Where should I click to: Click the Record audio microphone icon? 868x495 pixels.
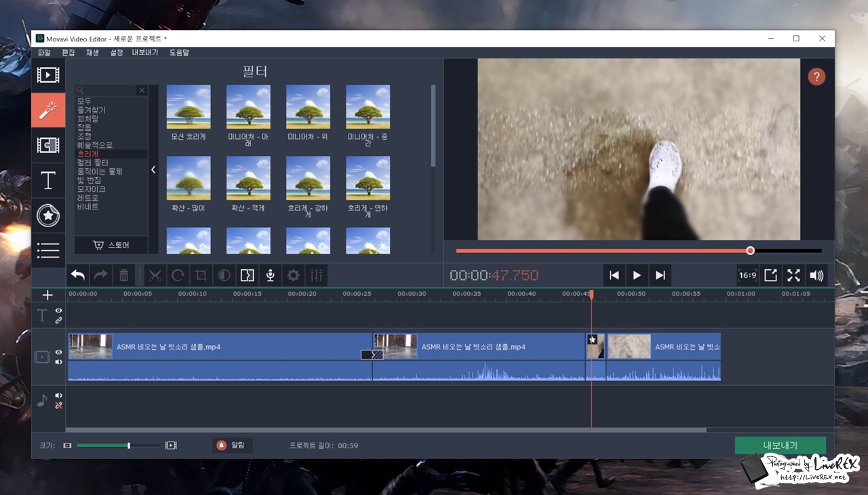point(270,275)
